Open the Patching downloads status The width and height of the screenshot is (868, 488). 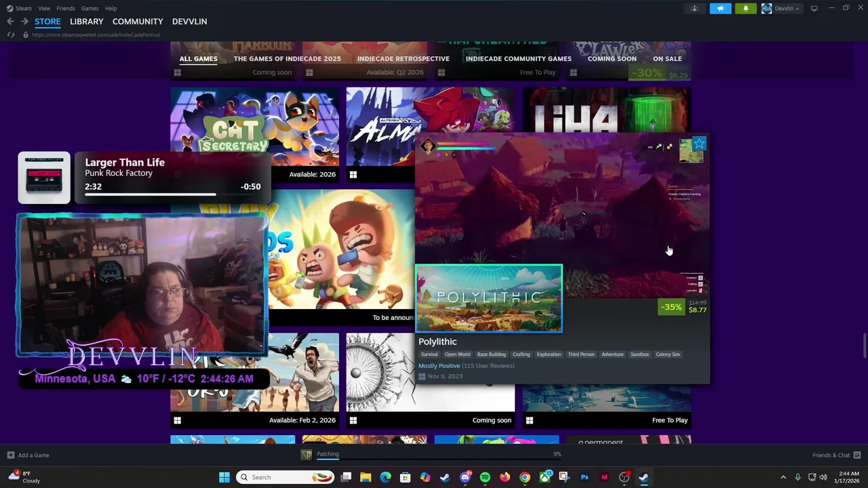coord(328,454)
